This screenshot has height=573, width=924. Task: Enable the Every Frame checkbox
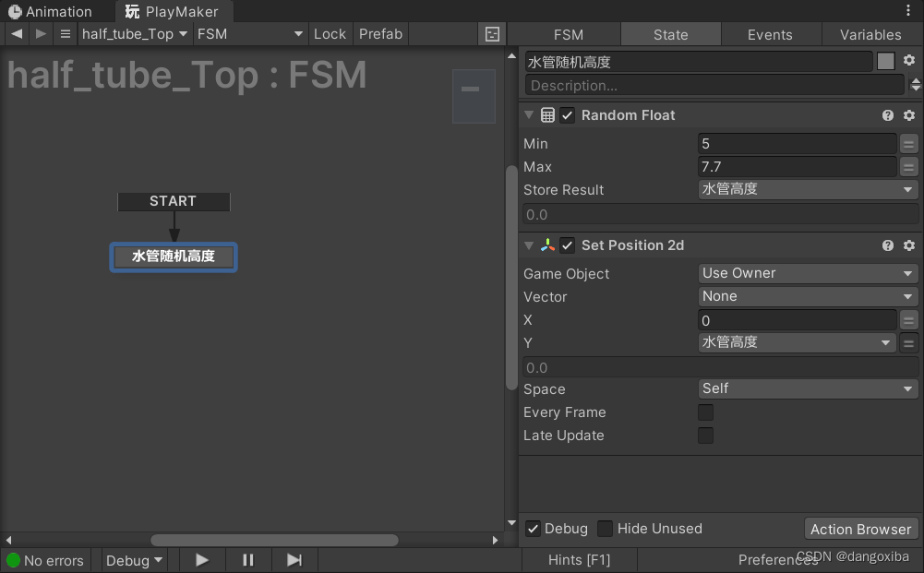(x=705, y=412)
